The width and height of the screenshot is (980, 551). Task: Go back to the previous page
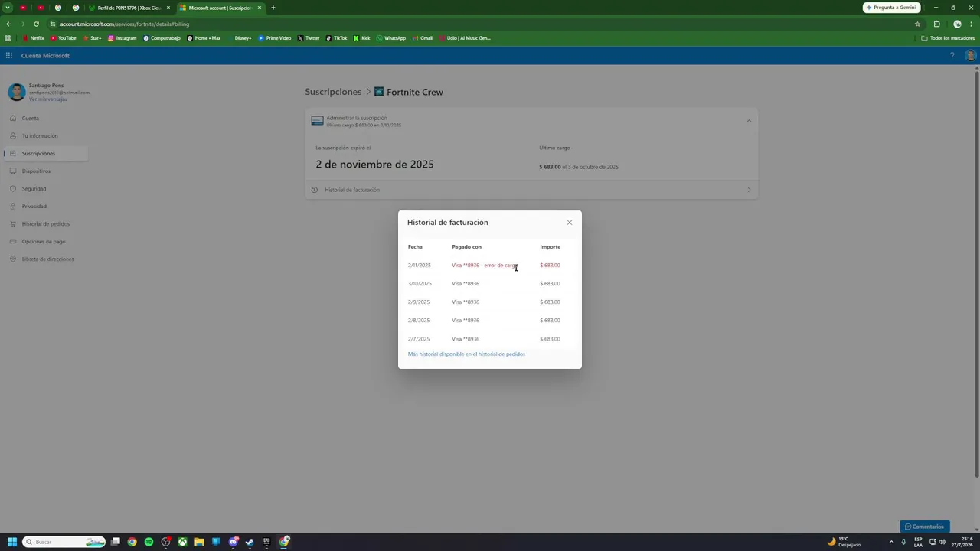pyautogui.click(x=8, y=24)
